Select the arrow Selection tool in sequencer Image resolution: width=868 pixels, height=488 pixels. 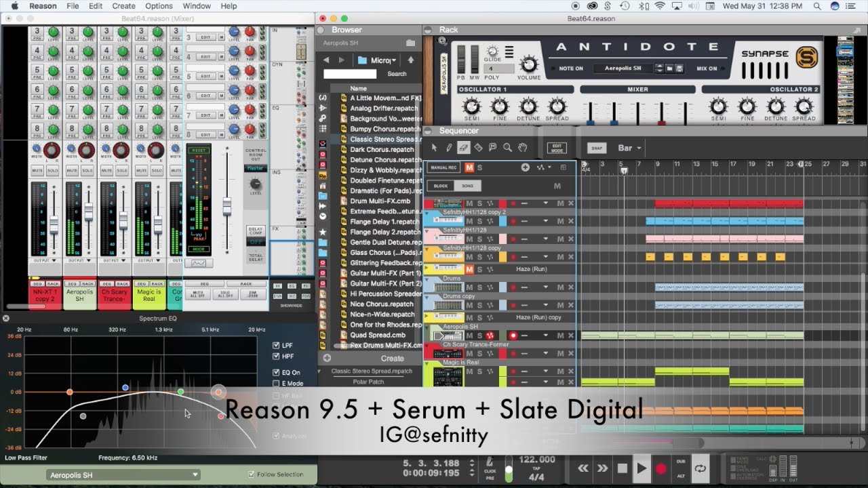point(435,147)
